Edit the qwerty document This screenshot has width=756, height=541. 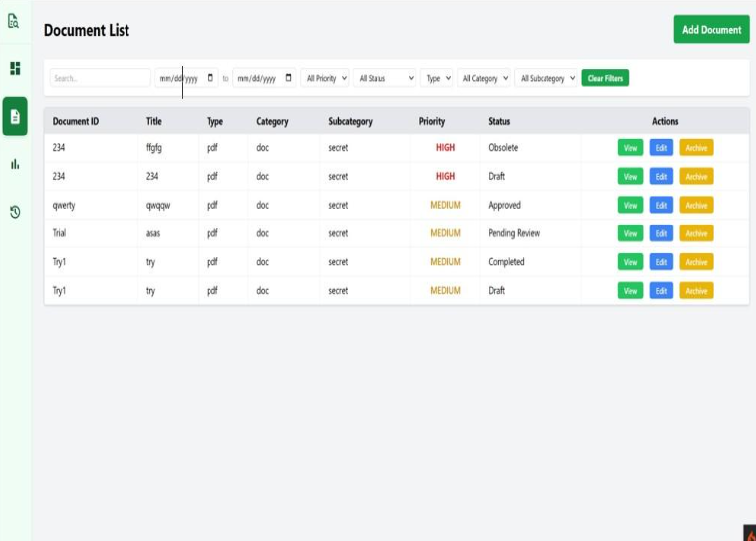tap(661, 205)
